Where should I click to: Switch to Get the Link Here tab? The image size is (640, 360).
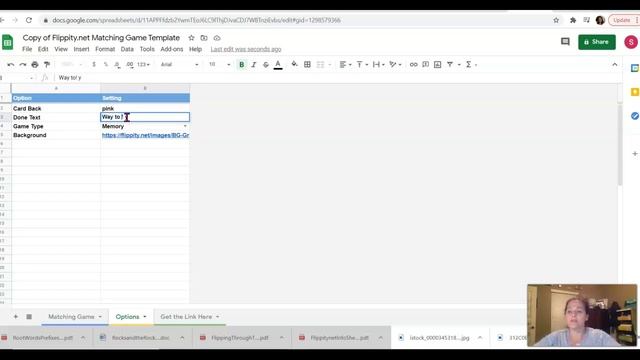click(x=186, y=317)
